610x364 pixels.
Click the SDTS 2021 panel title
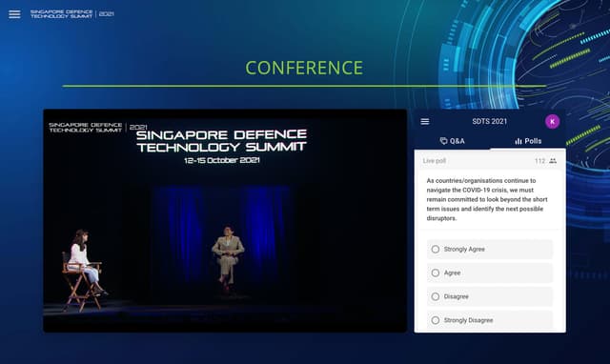[x=489, y=121]
